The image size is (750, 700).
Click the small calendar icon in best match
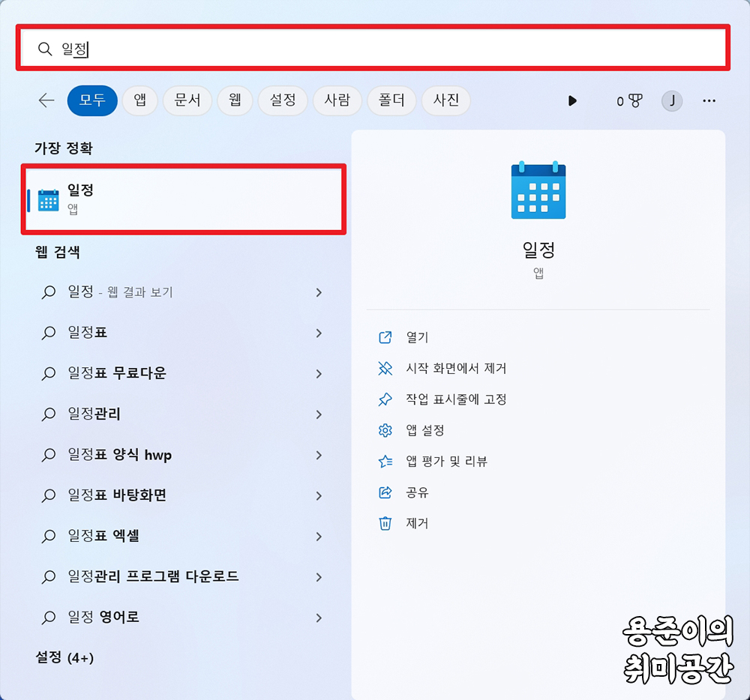pos(48,199)
